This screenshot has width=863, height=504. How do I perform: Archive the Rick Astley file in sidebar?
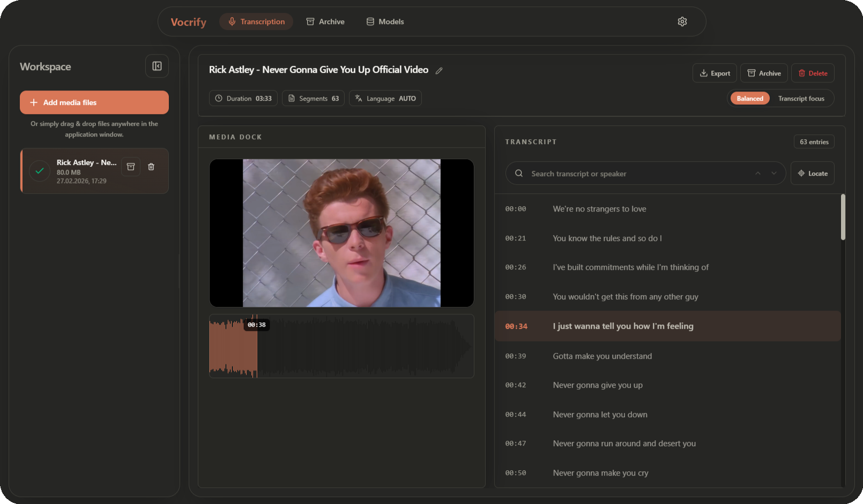pos(131,167)
